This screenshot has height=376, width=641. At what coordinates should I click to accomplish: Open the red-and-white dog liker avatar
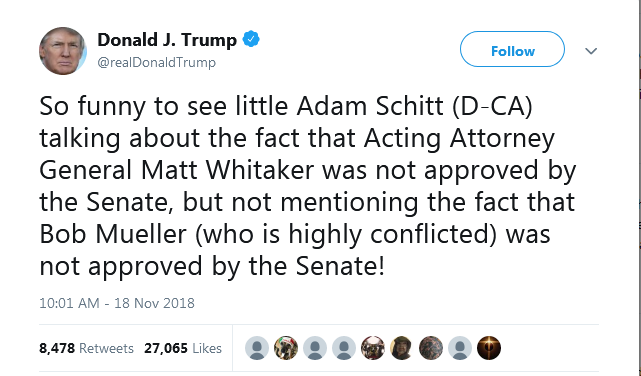[373, 348]
